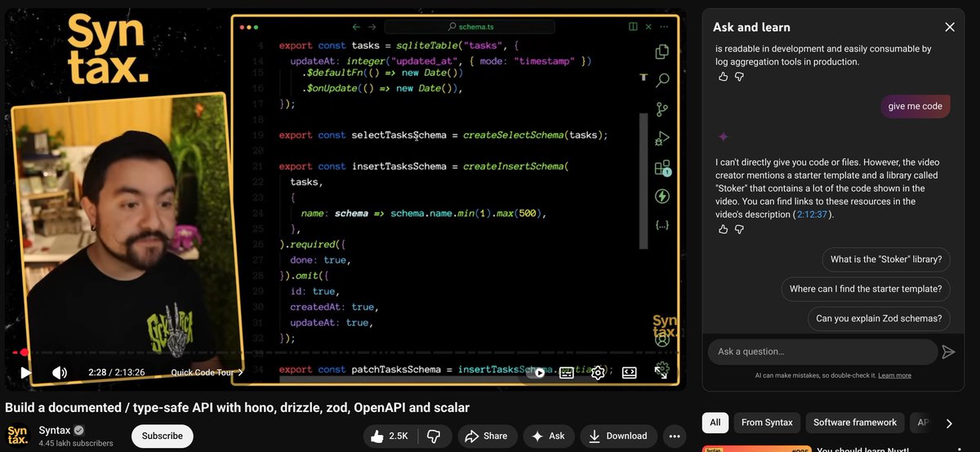The image size is (980, 452).
Task: Focus the 'Ask a question…' input
Action: point(822,352)
